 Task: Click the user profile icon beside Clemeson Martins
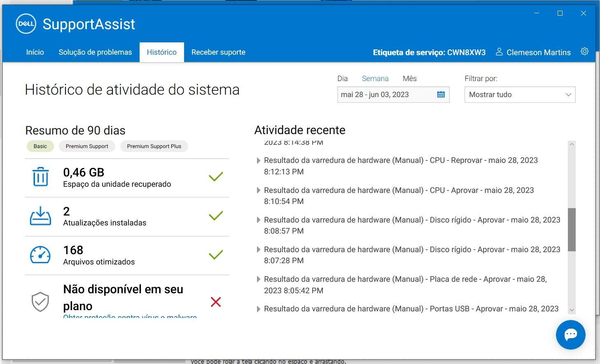pos(499,52)
